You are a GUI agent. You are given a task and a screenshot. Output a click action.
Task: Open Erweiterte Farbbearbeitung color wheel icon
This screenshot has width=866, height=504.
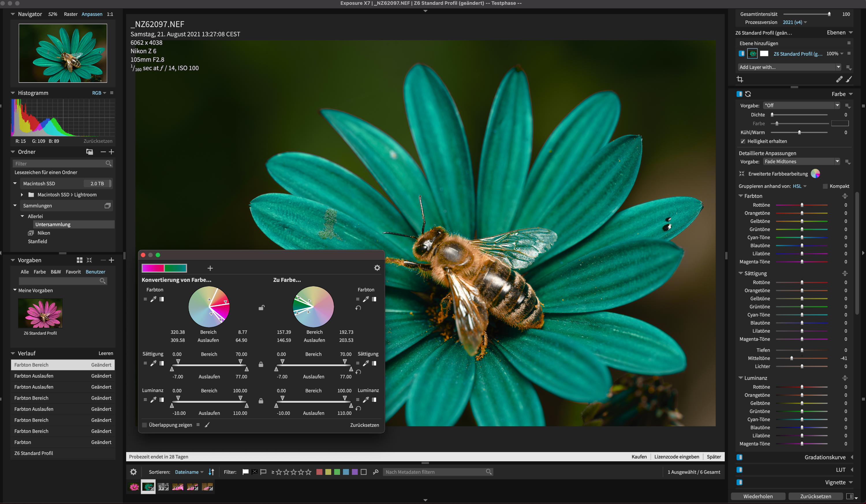click(815, 173)
